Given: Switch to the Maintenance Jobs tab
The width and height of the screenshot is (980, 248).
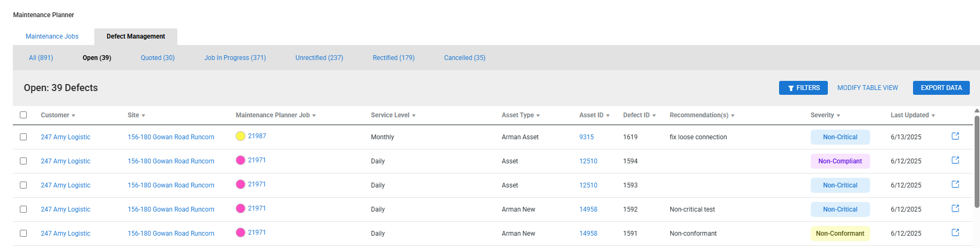Looking at the screenshot, I should coord(52,36).
